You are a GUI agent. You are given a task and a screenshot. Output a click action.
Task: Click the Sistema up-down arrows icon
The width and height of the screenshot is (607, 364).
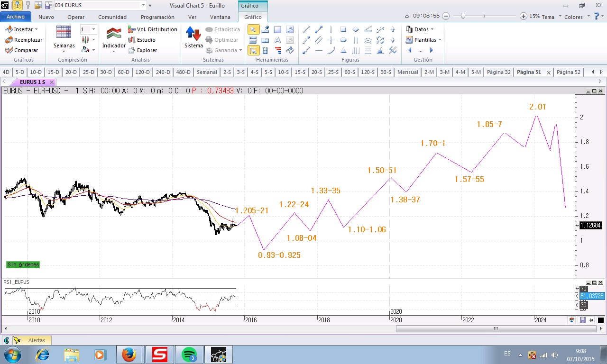(193, 34)
